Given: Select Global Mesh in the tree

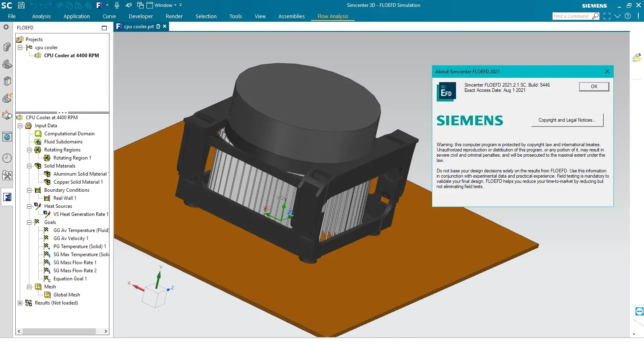Looking at the screenshot, I should coord(67,295).
